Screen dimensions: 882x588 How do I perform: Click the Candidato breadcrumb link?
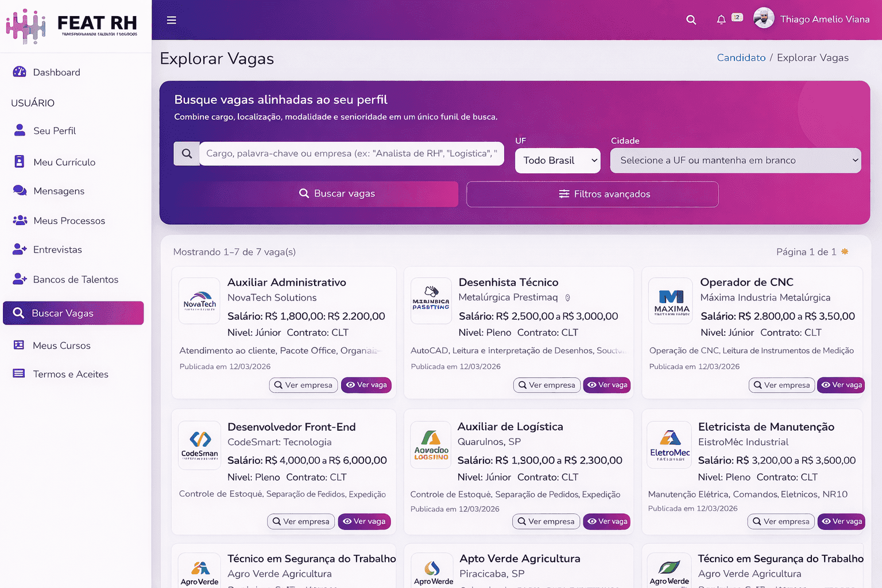click(x=741, y=58)
